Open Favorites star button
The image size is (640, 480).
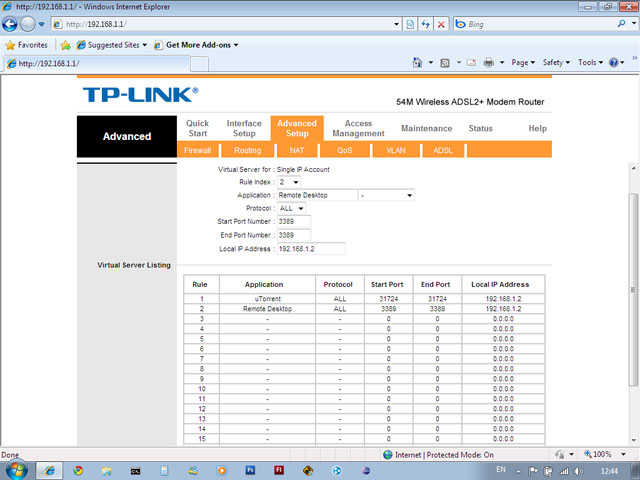click(x=27, y=45)
